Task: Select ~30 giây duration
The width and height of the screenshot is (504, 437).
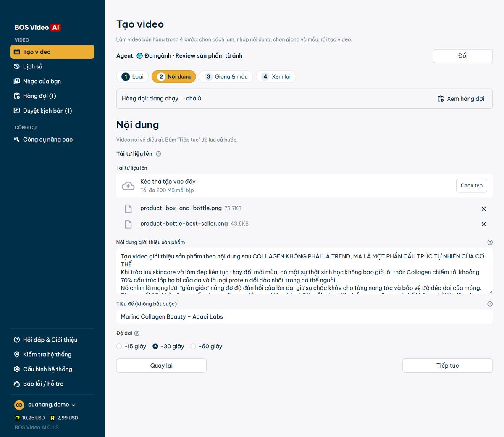Action: pos(168,346)
